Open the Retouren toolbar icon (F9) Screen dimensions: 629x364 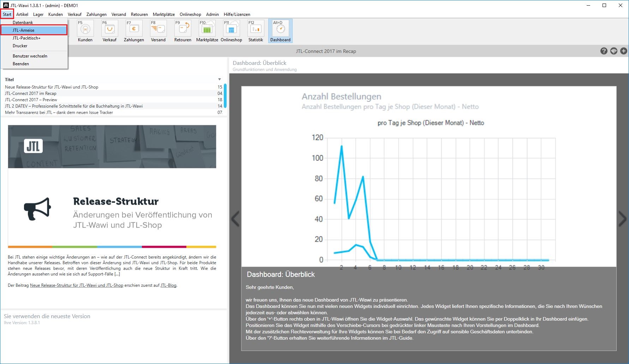click(x=182, y=31)
